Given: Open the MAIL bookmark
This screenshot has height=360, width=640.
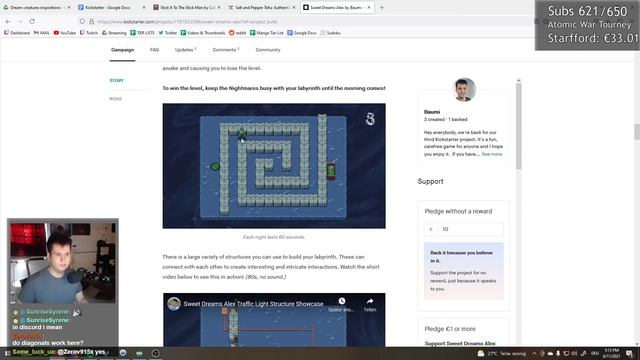Looking at the screenshot, I should pos(42,33).
